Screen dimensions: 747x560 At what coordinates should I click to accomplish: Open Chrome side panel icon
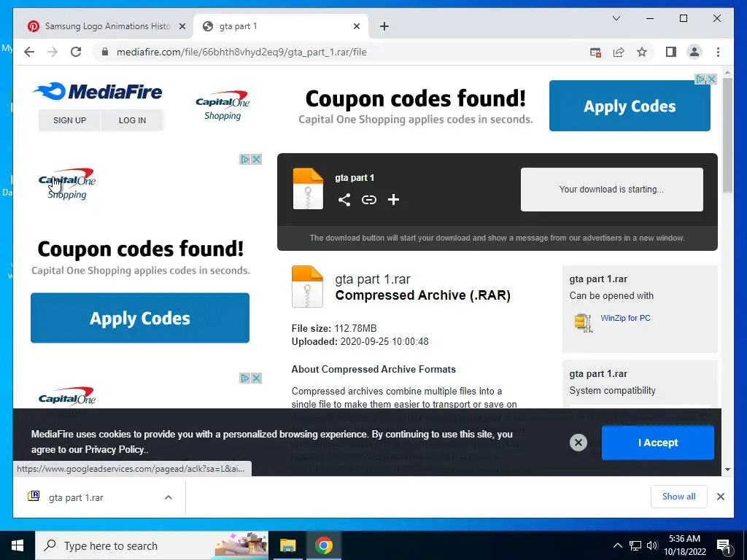(671, 52)
